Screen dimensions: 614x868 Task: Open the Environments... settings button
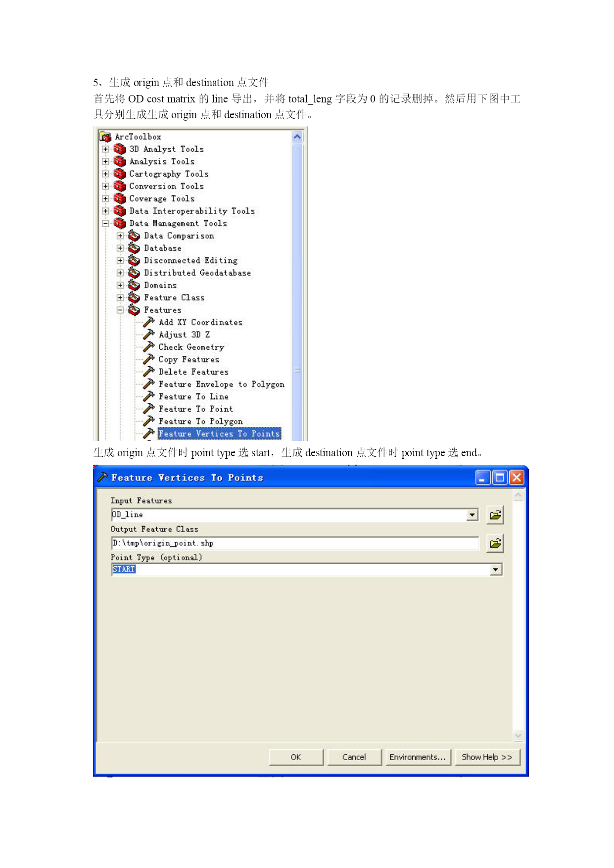pyautogui.click(x=418, y=757)
